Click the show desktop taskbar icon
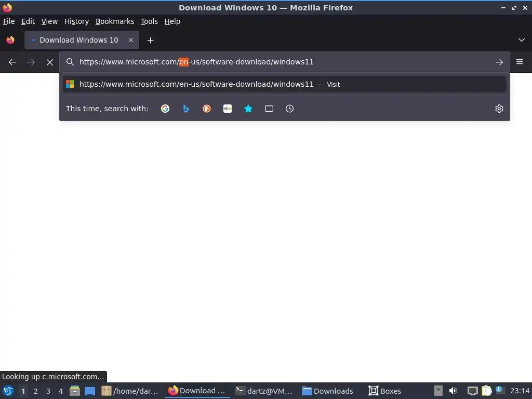This screenshot has height=399, width=532. coord(90,391)
